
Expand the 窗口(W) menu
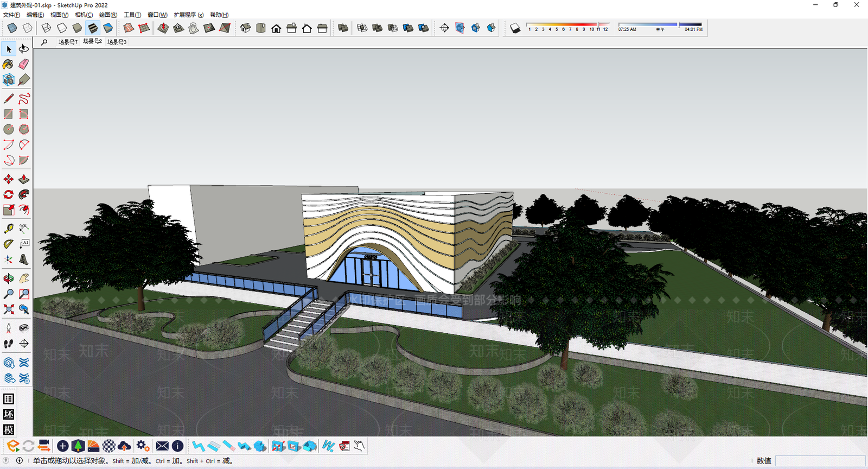(x=157, y=15)
